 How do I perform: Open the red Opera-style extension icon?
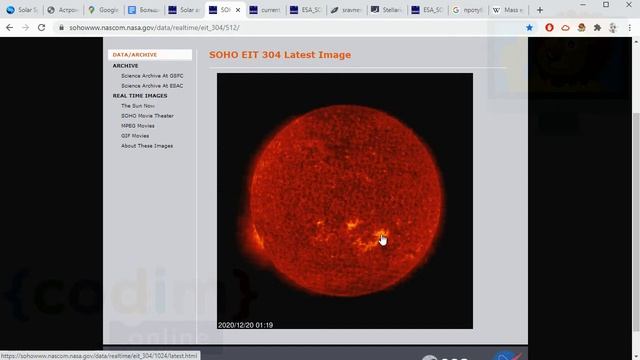pos(549,27)
